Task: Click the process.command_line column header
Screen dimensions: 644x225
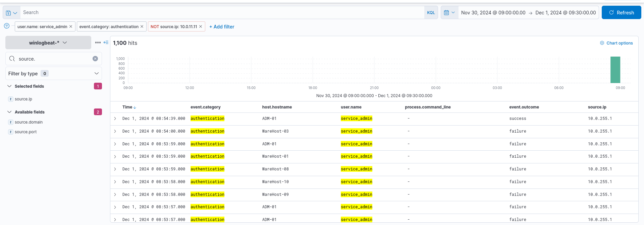Action: point(428,107)
